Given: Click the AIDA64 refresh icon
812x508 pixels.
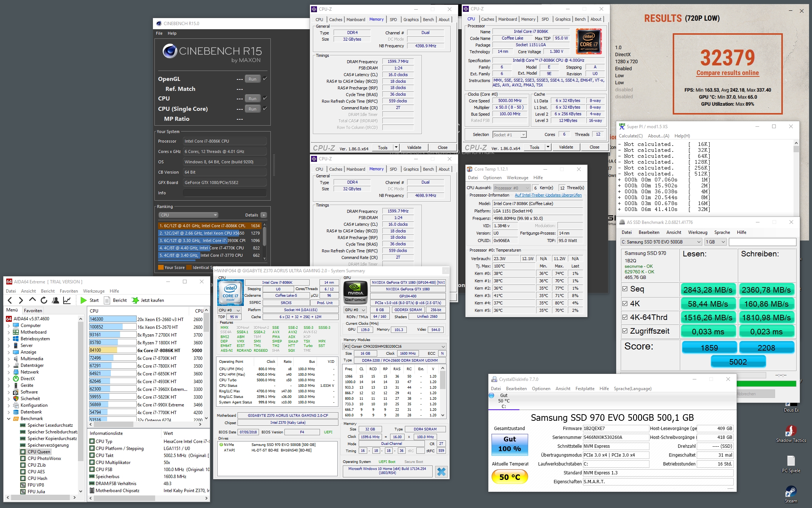Looking at the screenshot, I should coord(44,300).
